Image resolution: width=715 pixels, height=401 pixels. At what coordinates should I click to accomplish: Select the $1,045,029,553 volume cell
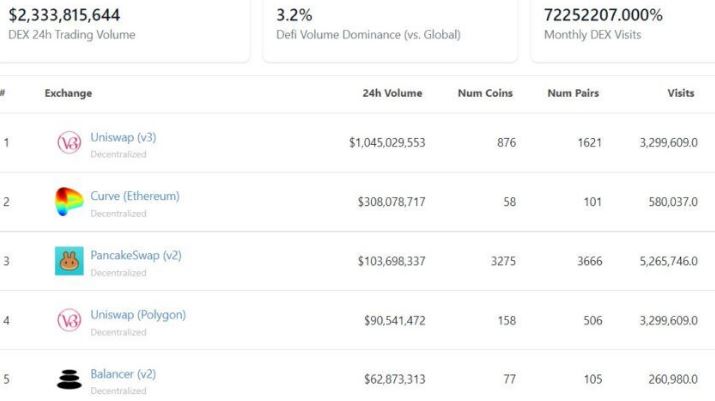[x=387, y=143]
